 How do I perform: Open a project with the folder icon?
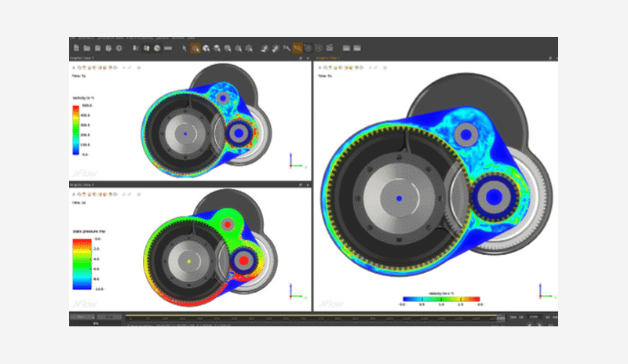86,48
